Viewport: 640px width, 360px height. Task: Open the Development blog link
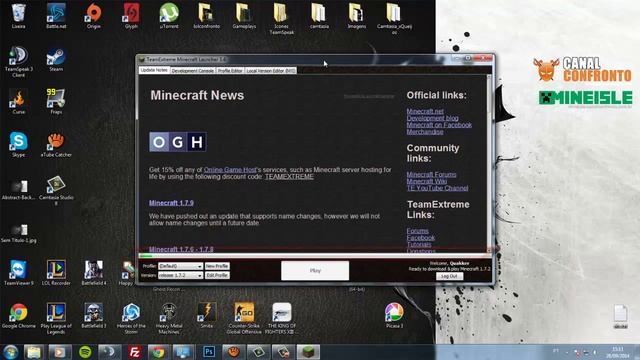click(432, 118)
